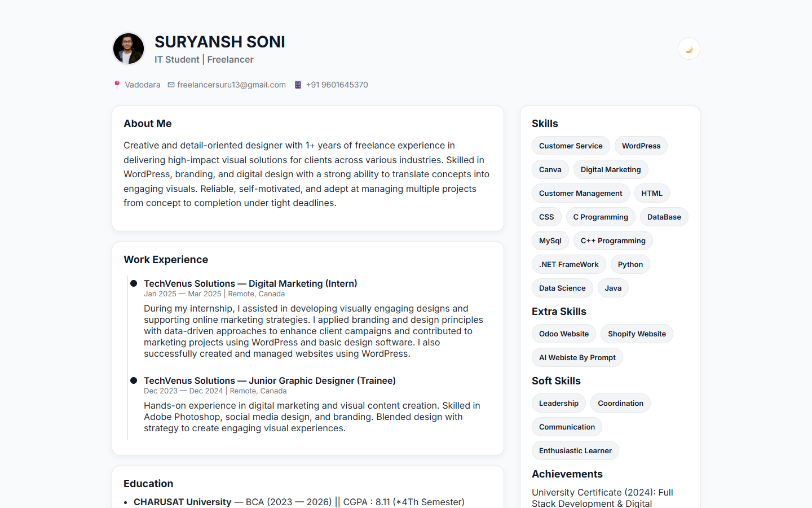Image resolution: width=812 pixels, height=508 pixels.
Task: Open the email link freelancersuru13@gmail.com
Action: click(231, 85)
